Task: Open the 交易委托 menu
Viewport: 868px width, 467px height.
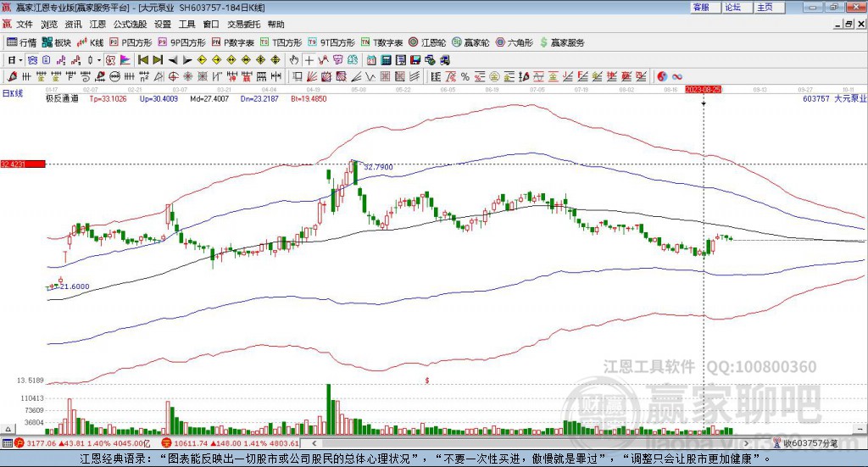Action: [x=244, y=25]
